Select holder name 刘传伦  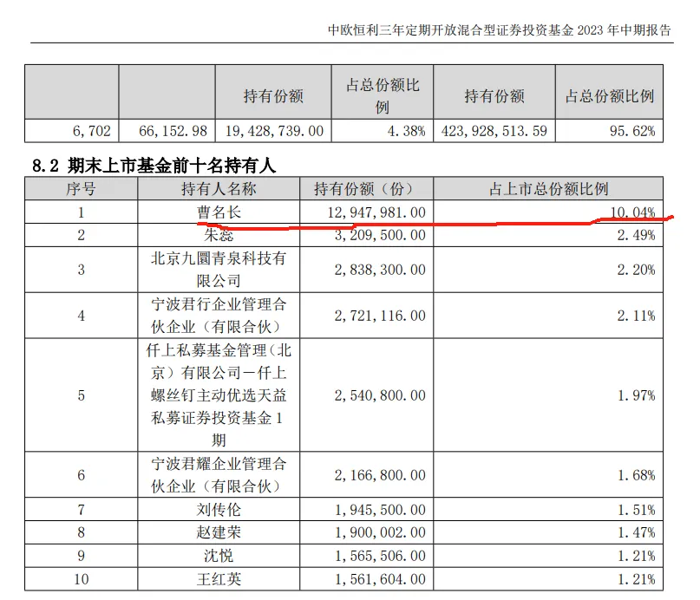pyautogui.click(x=219, y=510)
